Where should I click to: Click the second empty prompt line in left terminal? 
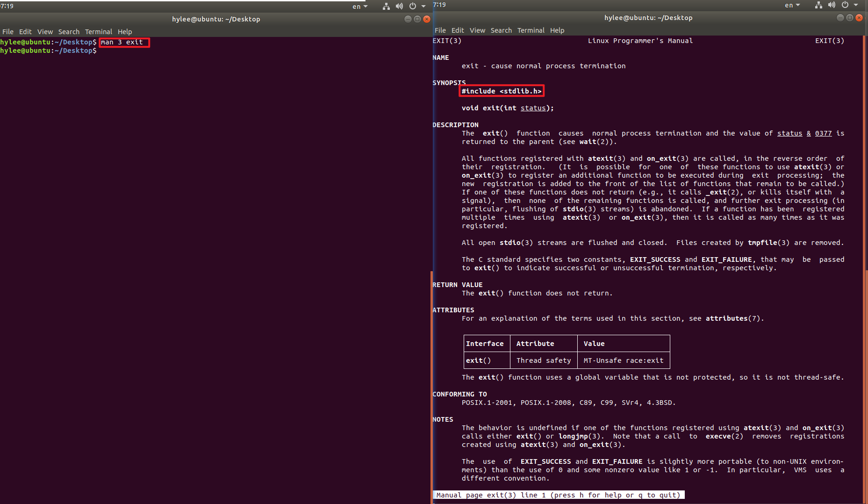point(49,50)
